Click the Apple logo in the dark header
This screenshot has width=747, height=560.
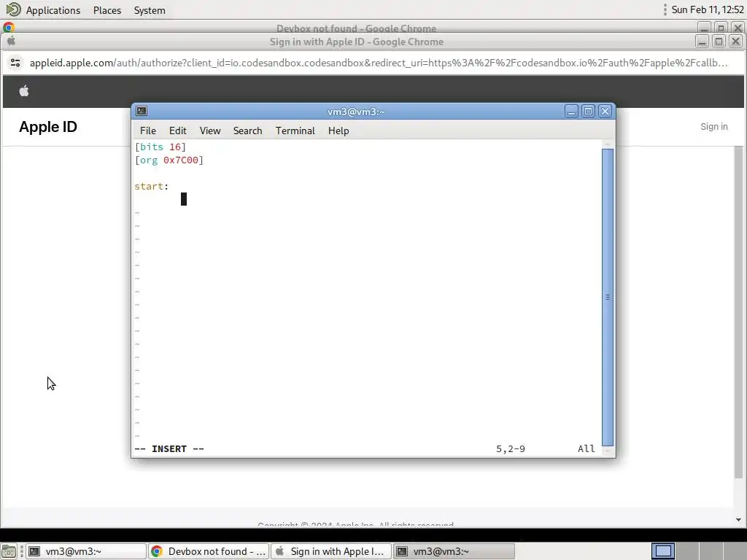click(x=24, y=91)
